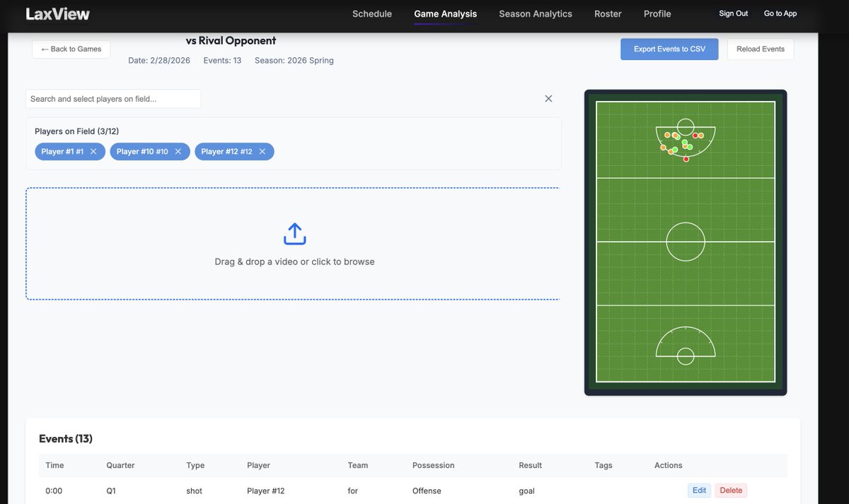Click the 'Season: 2026 Spring' text
This screenshot has height=504, width=849.
[294, 61]
